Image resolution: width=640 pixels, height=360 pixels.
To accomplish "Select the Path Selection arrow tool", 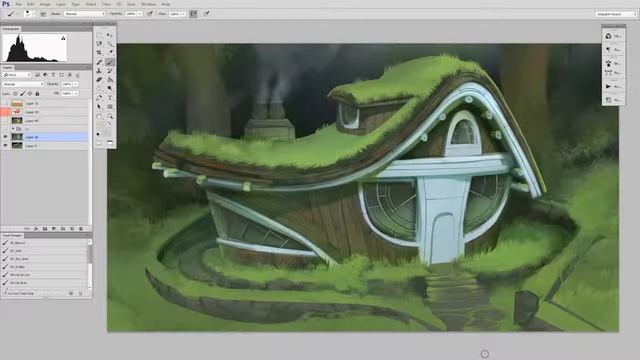I will coord(99,107).
